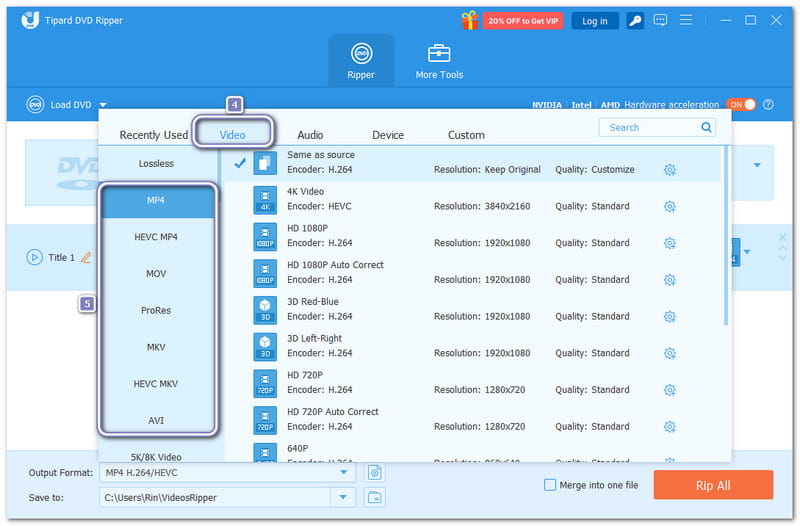
Task: Expand the Save to path dropdown
Action: tap(345, 497)
